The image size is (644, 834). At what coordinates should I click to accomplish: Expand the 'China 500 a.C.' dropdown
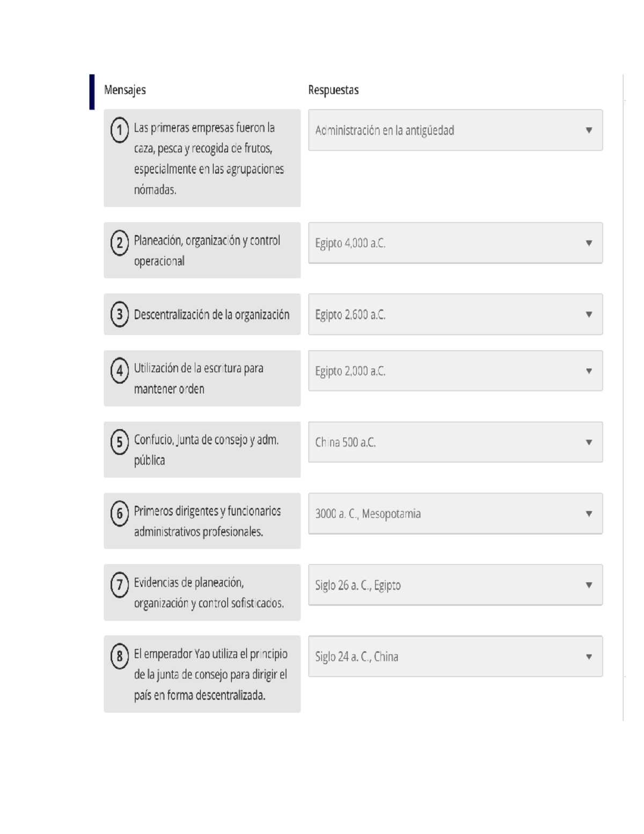point(455,443)
